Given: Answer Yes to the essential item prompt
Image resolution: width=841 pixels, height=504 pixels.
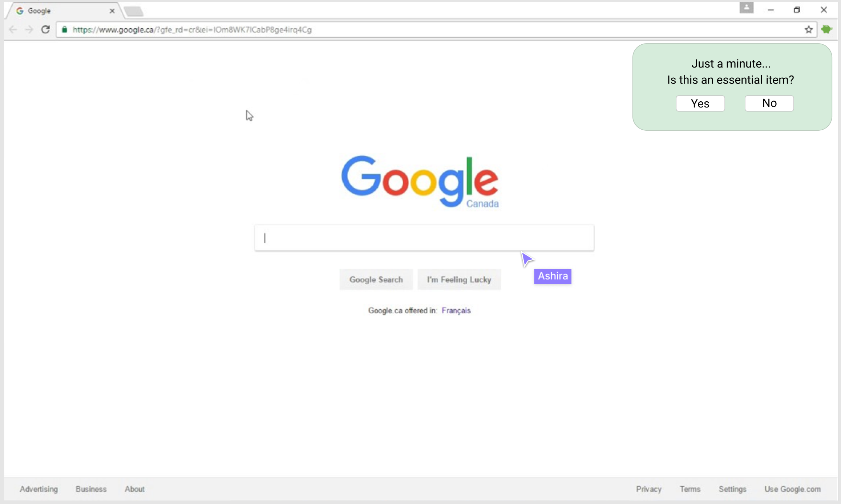Looking at the screenshot, I should pos(700,103).
